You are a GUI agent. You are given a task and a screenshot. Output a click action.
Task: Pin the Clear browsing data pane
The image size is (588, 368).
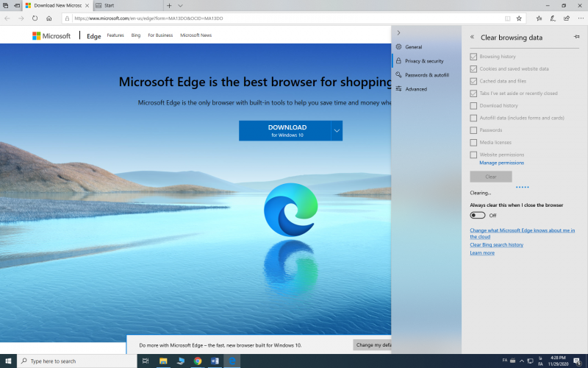coord(576,36)
